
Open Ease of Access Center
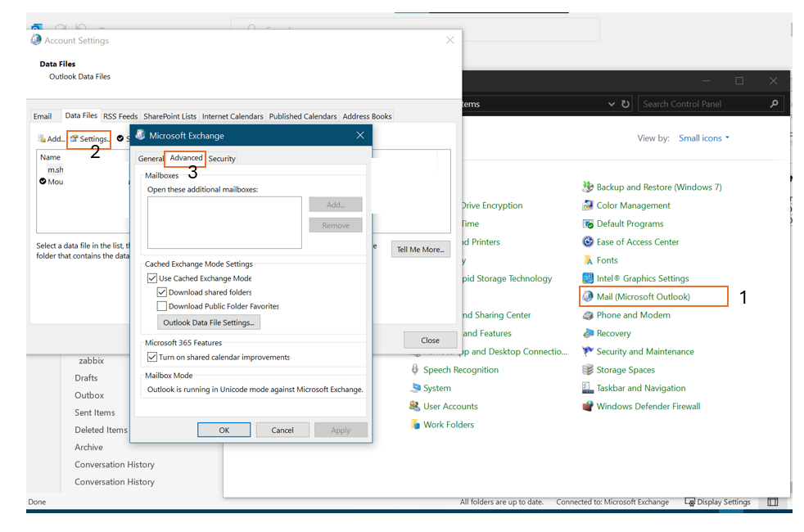630,242
